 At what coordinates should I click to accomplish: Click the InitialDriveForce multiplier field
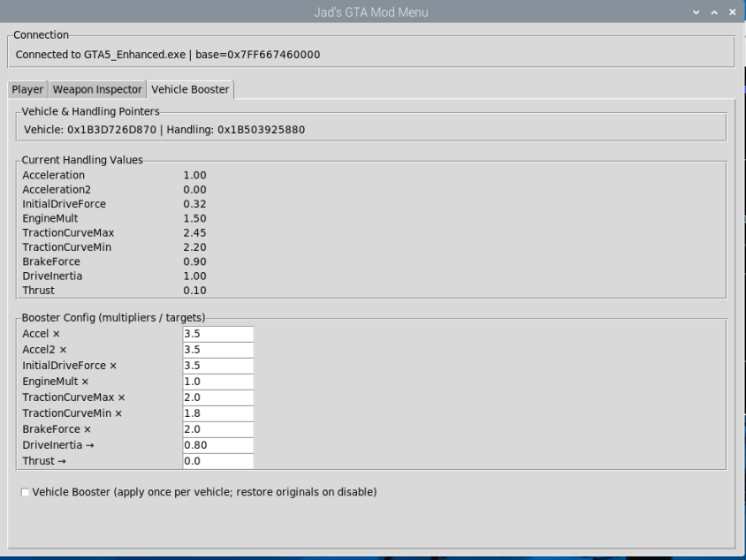[x=218, y=366]
